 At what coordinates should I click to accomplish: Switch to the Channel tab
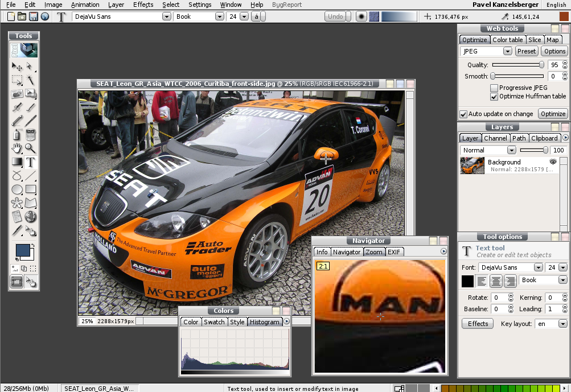point(495,138)
